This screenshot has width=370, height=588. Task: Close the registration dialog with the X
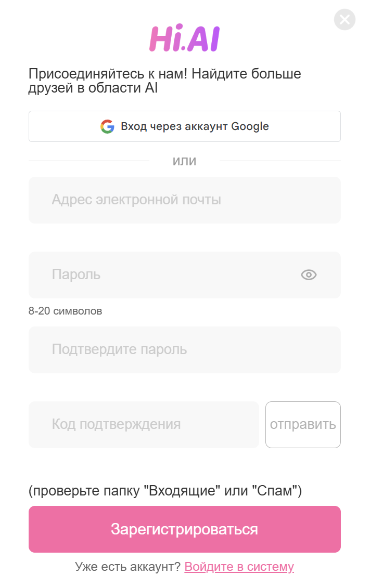(x=345, y=20)
